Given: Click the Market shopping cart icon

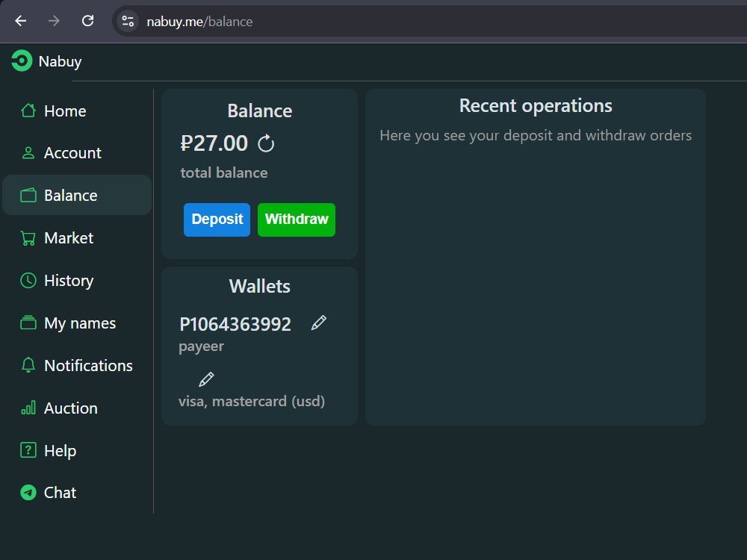Looking at the screenshot, I should (x=28, y=237).
